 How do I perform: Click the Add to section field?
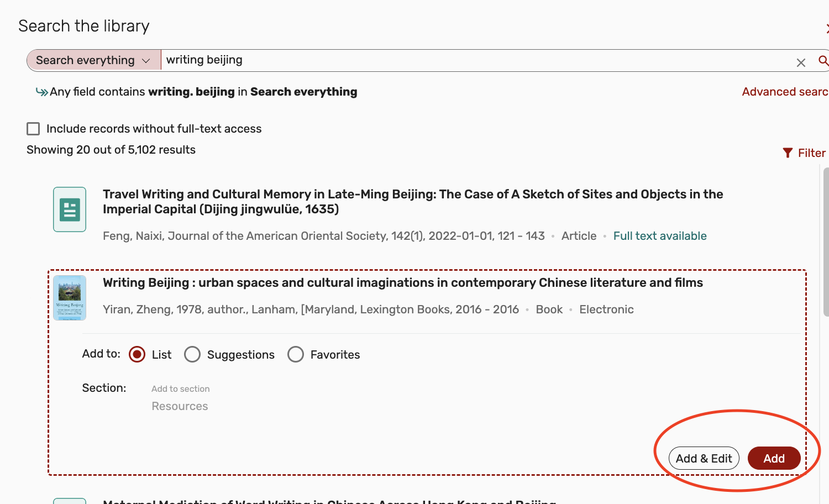181,389
